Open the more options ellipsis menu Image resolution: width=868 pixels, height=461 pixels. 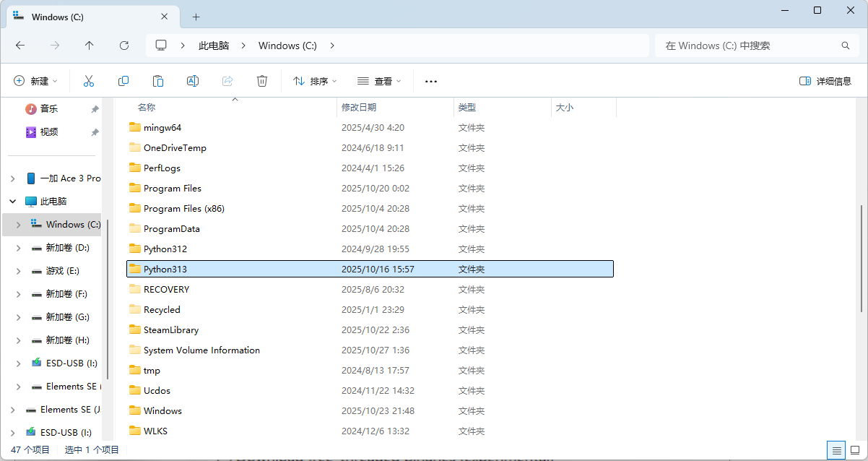coord(431,81)
